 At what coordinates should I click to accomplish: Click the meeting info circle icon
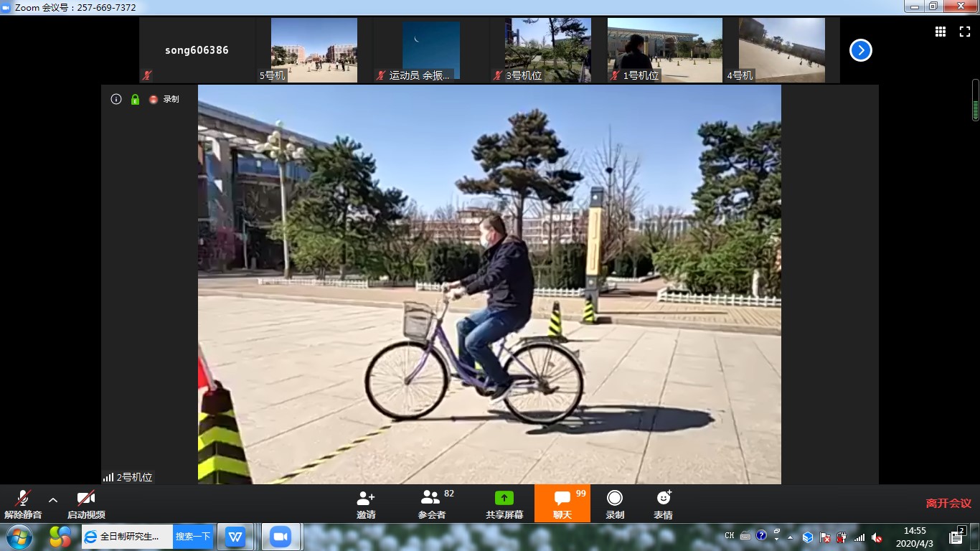click(x=116, y=99)
